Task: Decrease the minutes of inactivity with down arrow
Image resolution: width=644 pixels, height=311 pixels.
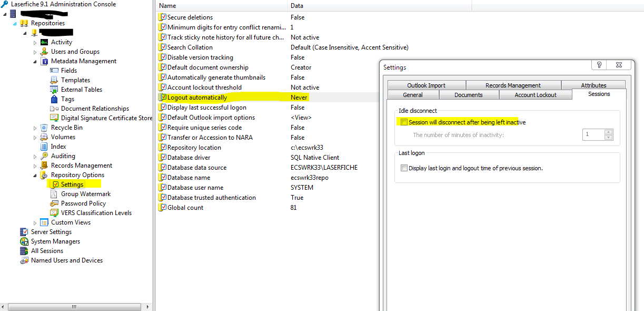Action: [x=609, y=138]
